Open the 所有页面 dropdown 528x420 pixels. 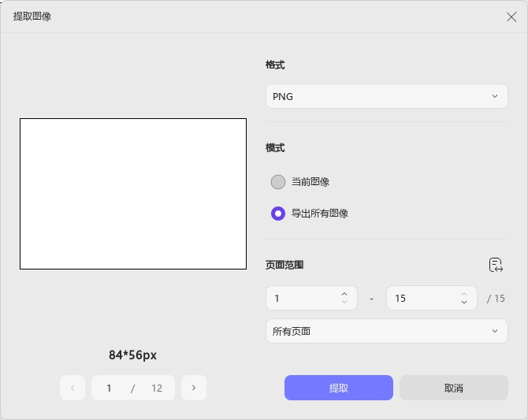point(387,331)
